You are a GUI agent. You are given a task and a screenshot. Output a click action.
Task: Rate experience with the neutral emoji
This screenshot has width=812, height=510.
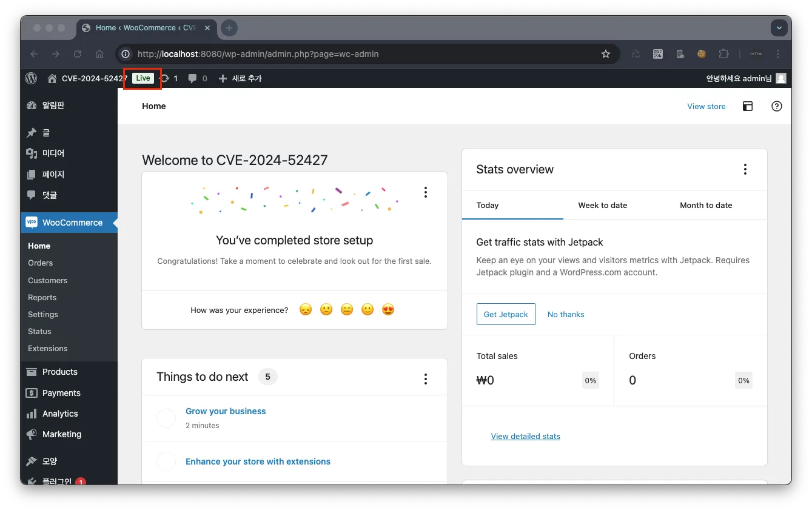[347, 310]
